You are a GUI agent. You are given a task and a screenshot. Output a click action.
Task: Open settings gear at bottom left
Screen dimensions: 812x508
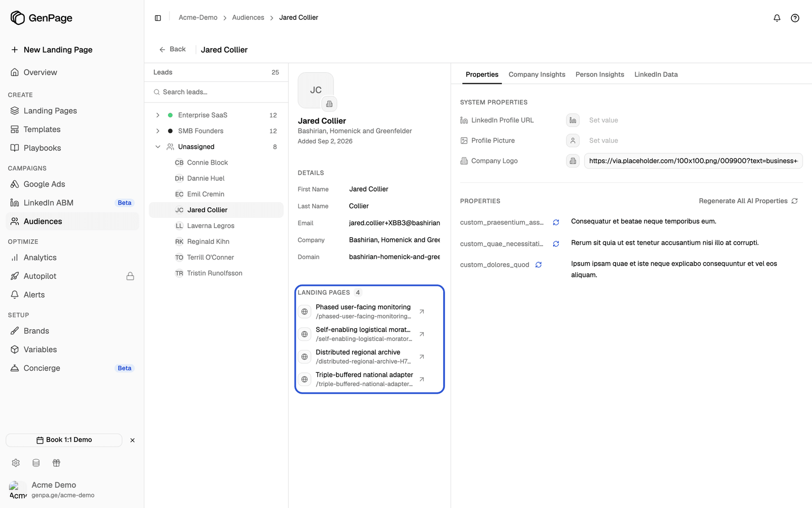pyautogui.click(x=16, y=463)
